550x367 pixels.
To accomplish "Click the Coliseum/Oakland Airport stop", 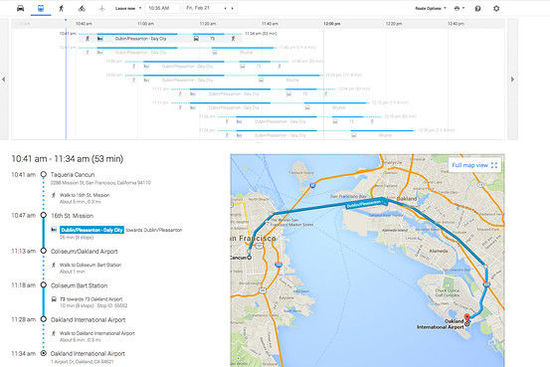I will tap(84, 252).
